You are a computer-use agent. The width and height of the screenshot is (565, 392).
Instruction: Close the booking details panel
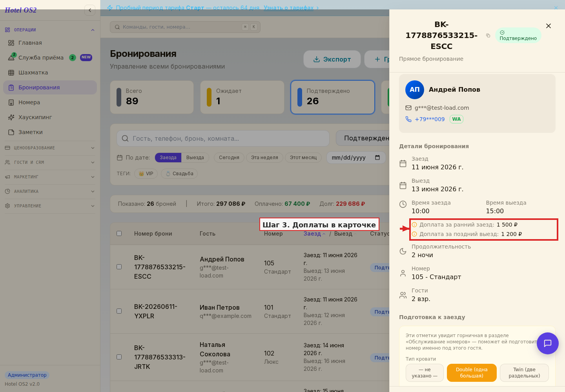coord(549,26)
